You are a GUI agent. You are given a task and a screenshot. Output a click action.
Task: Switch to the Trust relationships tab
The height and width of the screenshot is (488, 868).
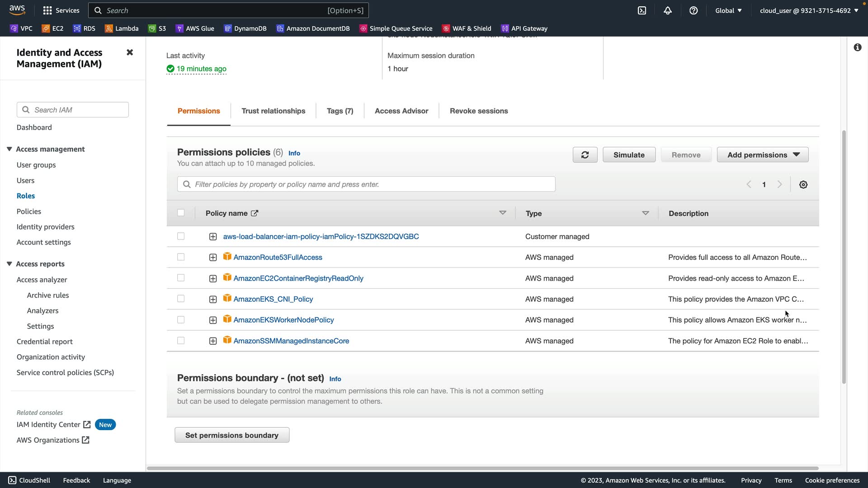click(x=273, y=111)
